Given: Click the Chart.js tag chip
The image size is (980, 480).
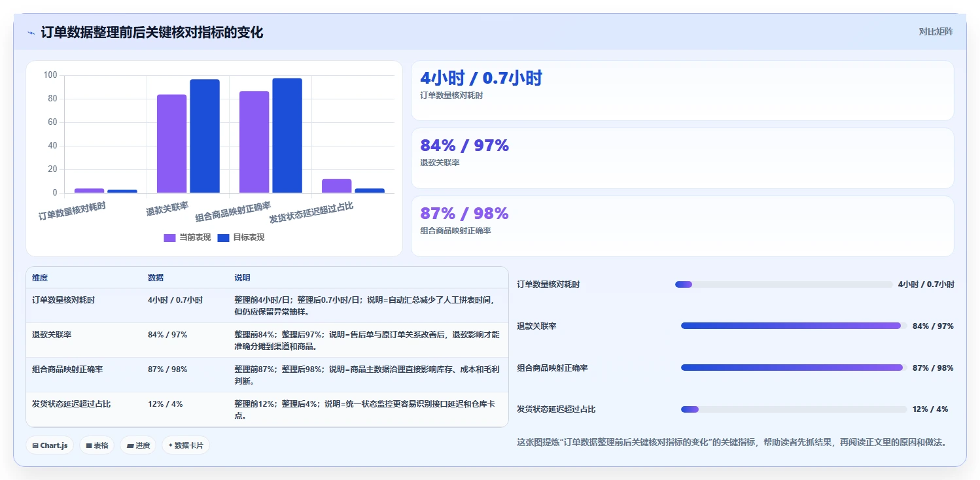Looking at the screenshot, I should pyautogui.click(x=50, y=445).
